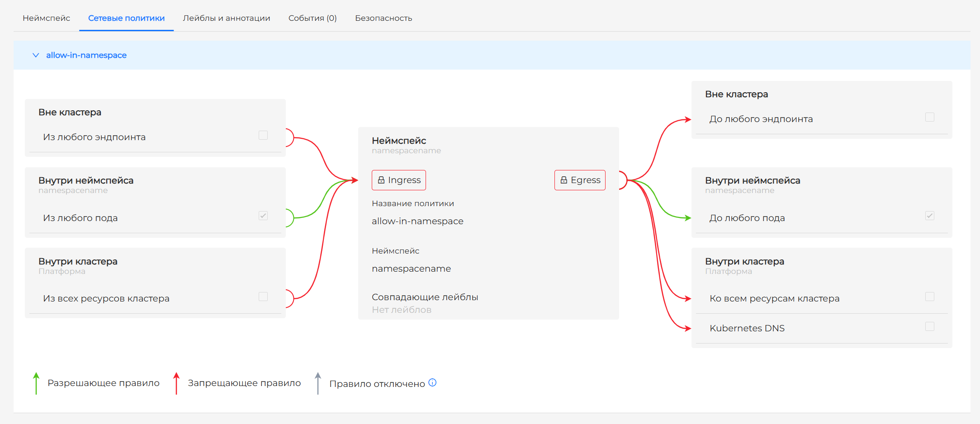This screenshot has height=424, width=980.
Task: Enable checkbox До любого эндпоинта
Action: [930, 117]
